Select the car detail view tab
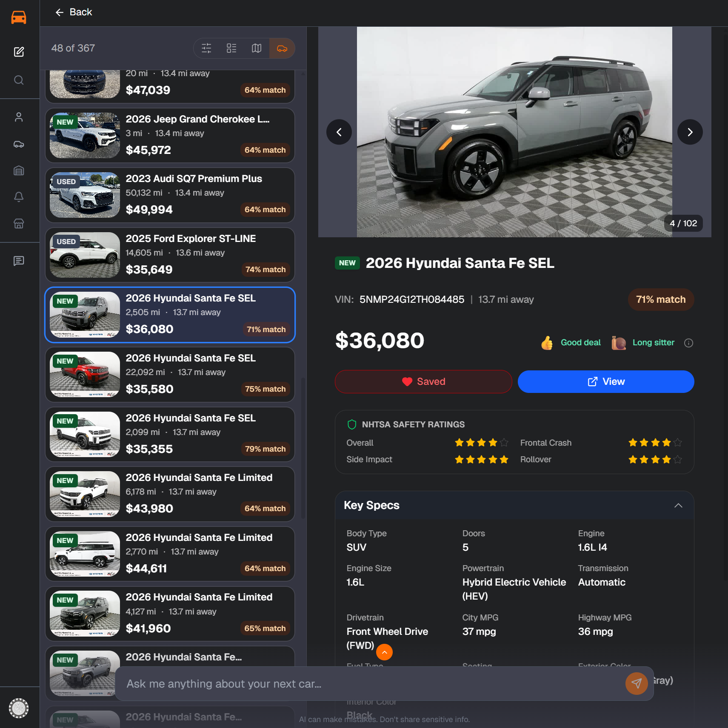Viewport: 728px width, 728px height. [282, 48]
